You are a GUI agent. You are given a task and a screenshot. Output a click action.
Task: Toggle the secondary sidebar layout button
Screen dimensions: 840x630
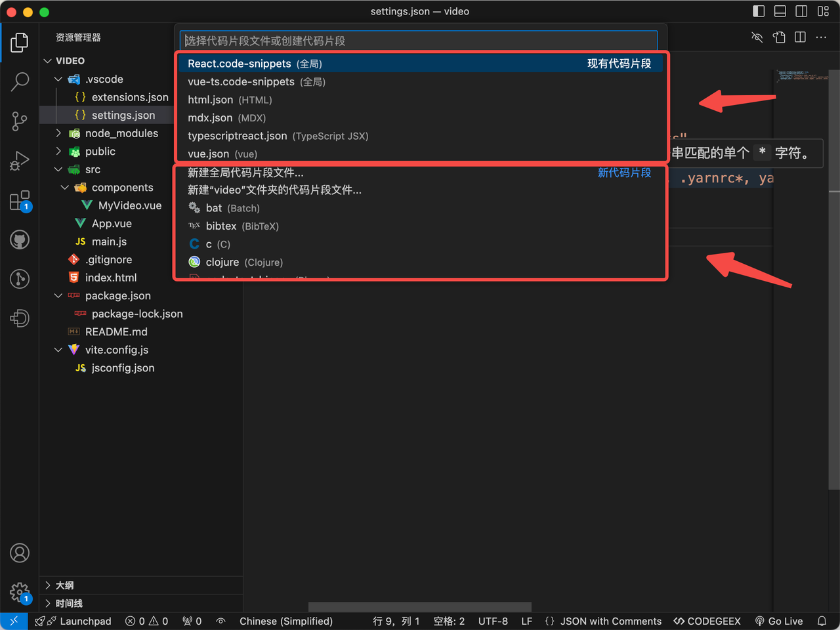(x=801, y=11)
